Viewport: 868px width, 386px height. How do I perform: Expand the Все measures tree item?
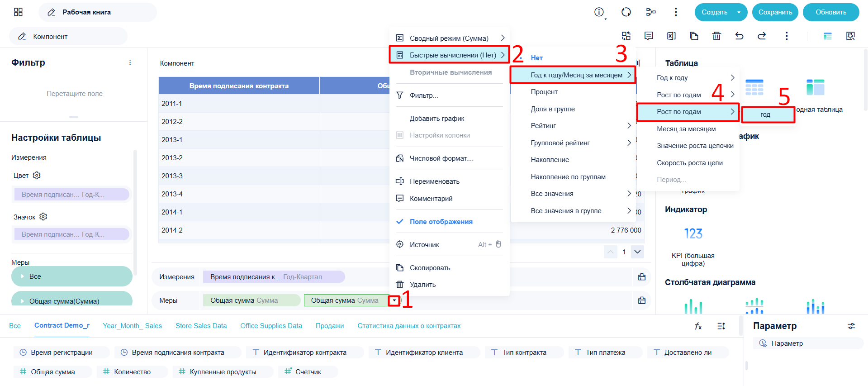22,276
